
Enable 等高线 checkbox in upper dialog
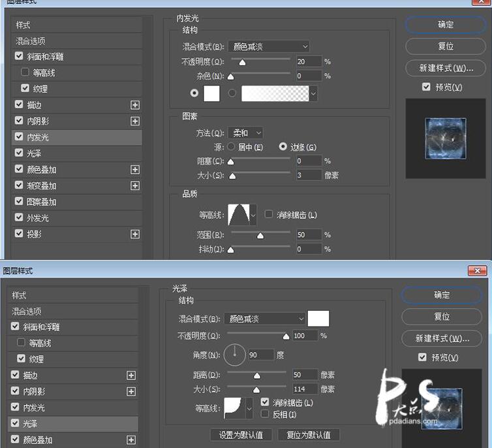point(25,72)
